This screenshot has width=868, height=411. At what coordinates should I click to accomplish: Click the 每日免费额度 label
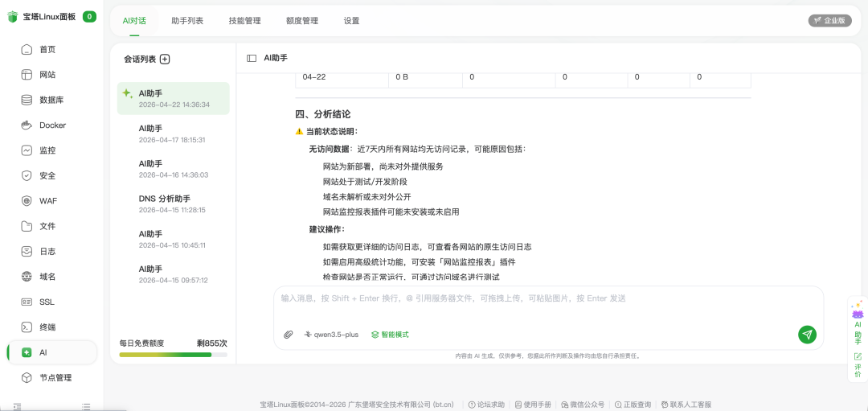[141, 343]
